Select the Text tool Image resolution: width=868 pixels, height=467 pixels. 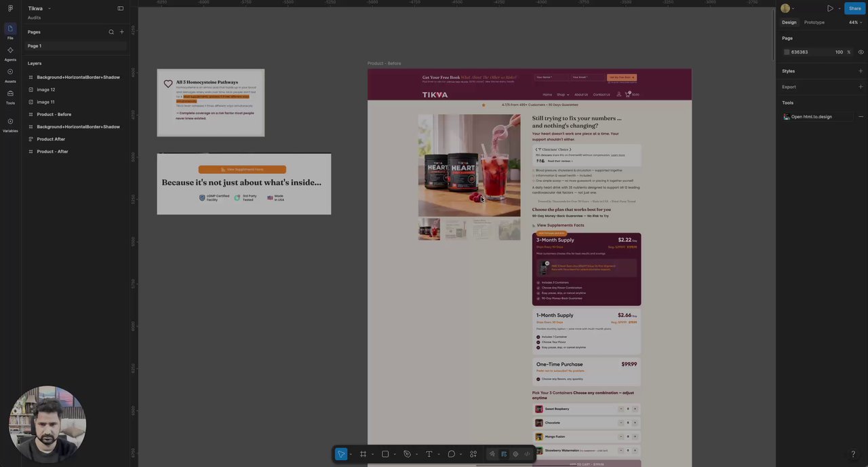coord(429,454)
